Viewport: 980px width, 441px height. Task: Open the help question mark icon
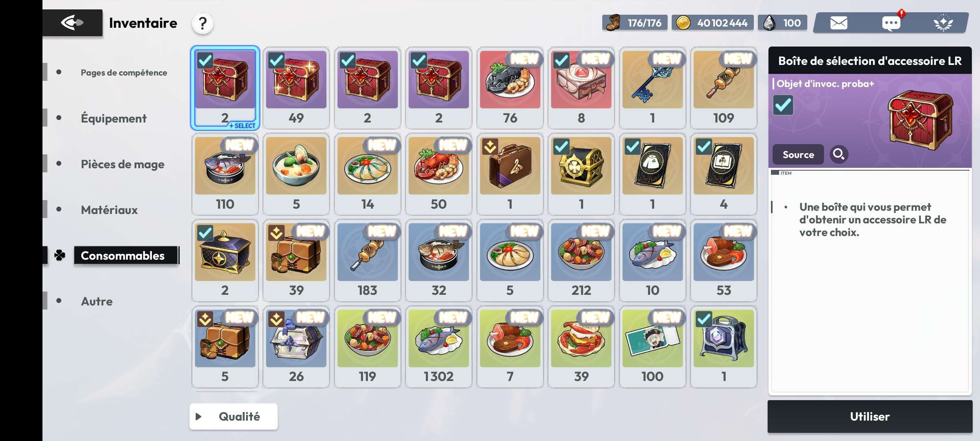pyautogui.click(x=203, y=23)
